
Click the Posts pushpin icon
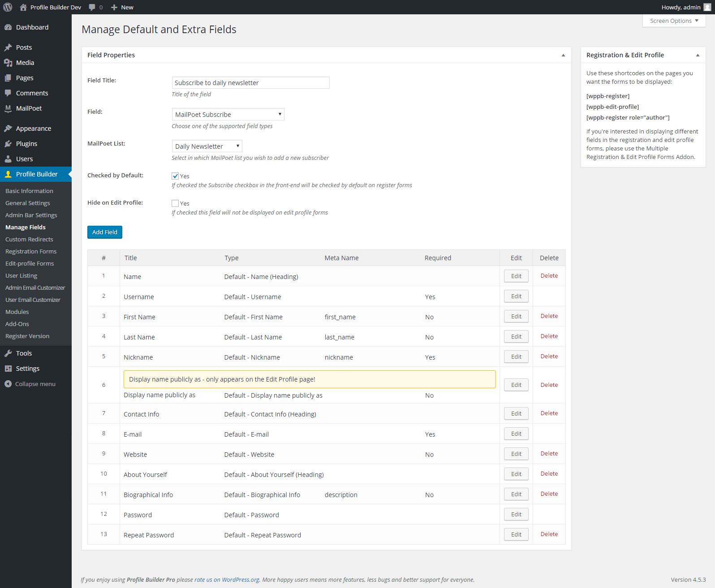click(x=8, y=47)
